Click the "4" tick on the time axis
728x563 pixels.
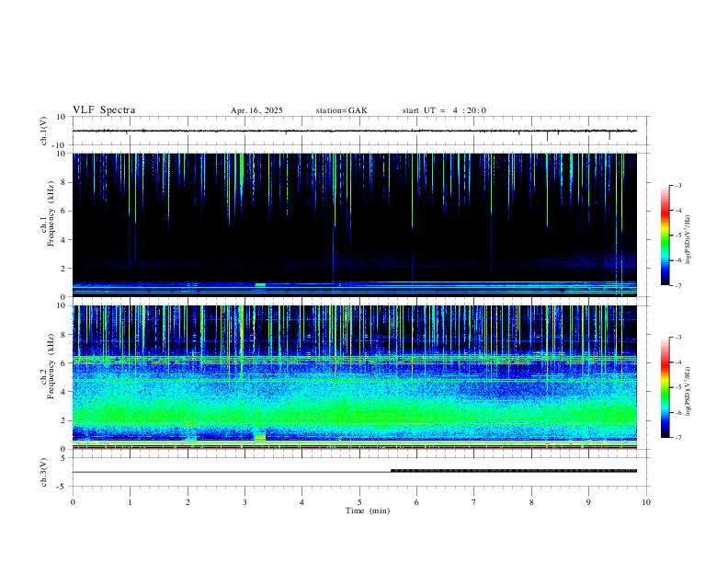coord(302,502)
